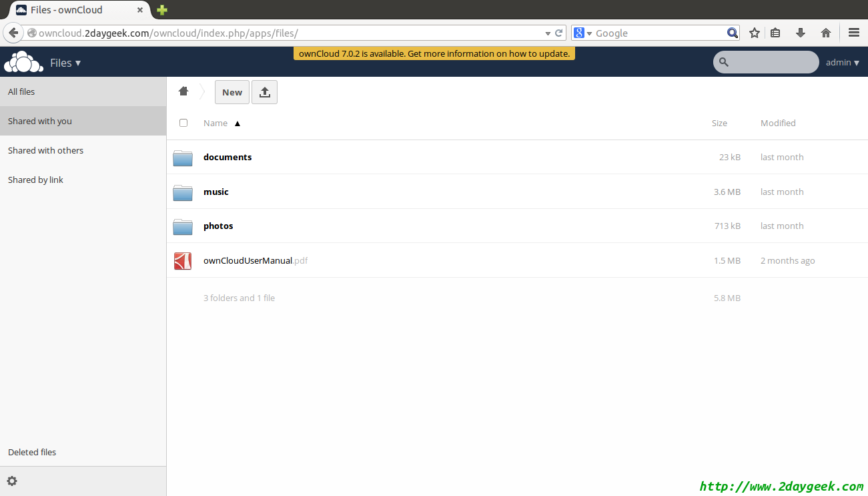
Task: Click the PDF icon of ownCloudUserManual
Action: pyautogui.click(x=182, y=261)
